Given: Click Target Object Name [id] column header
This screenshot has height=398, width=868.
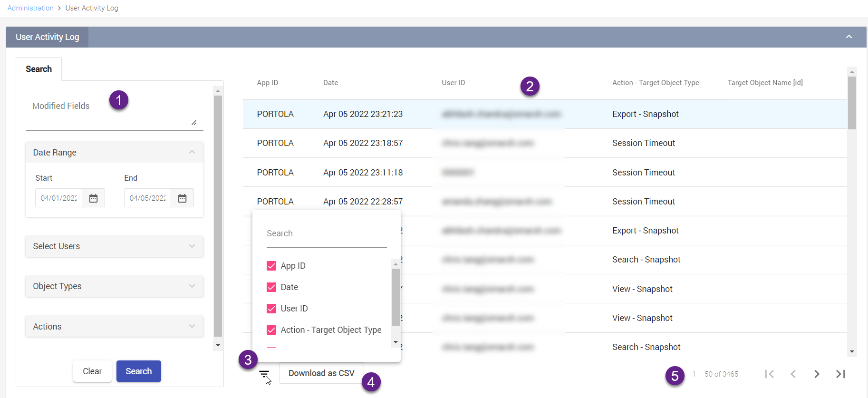Looking at the screenshot, I should click(x=765, y=83).
